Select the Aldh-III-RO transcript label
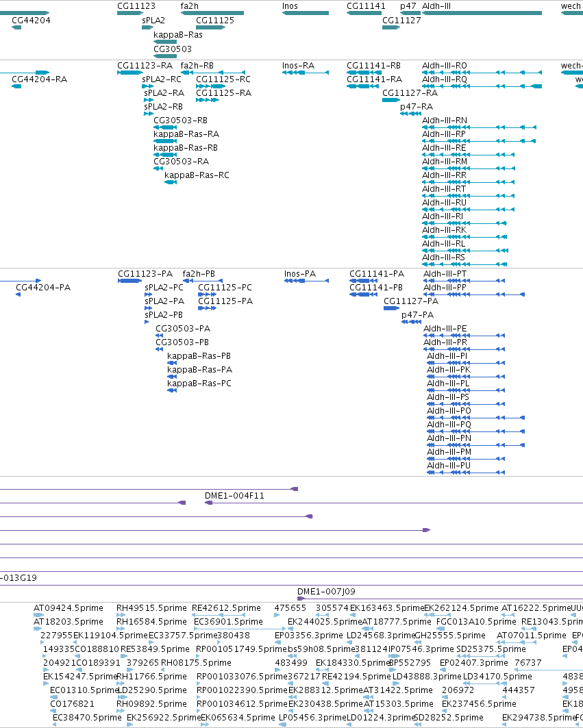This screenshot has width=583, height=728. (x=445, y=66)
